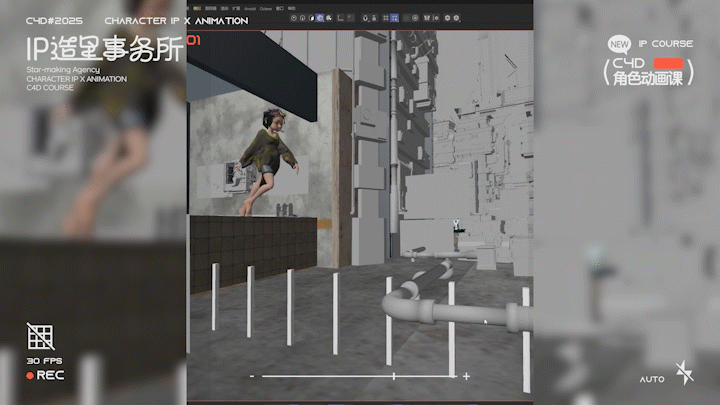Click the last gear-like icon in toolbar
Screen dimensions: 720x405
point(456,18)
